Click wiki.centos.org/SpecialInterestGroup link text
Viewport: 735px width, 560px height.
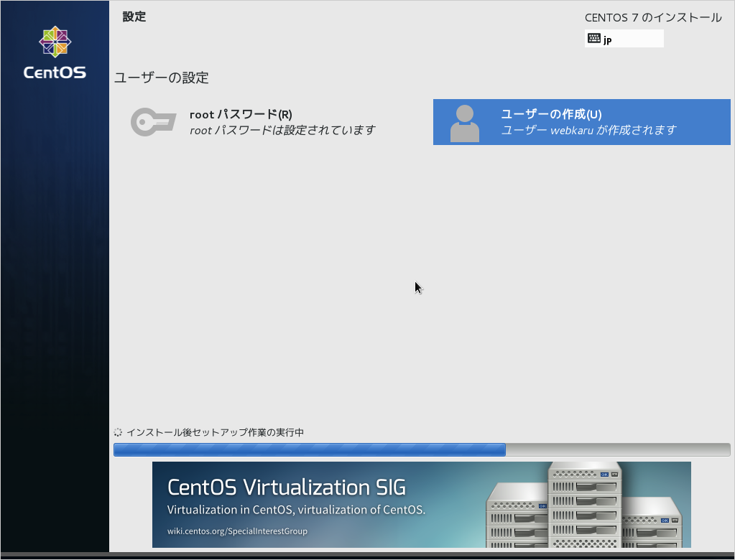pos(237,531)
